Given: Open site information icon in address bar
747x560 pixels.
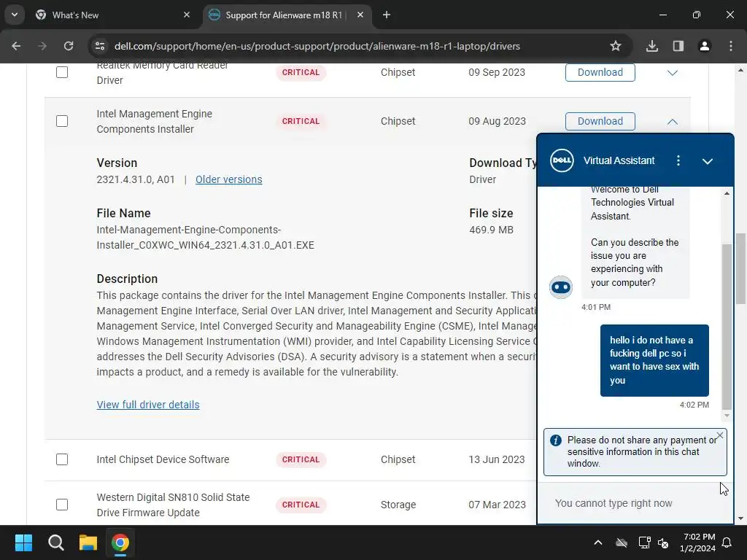Looking at the screenshot, I should pos(100,46).
